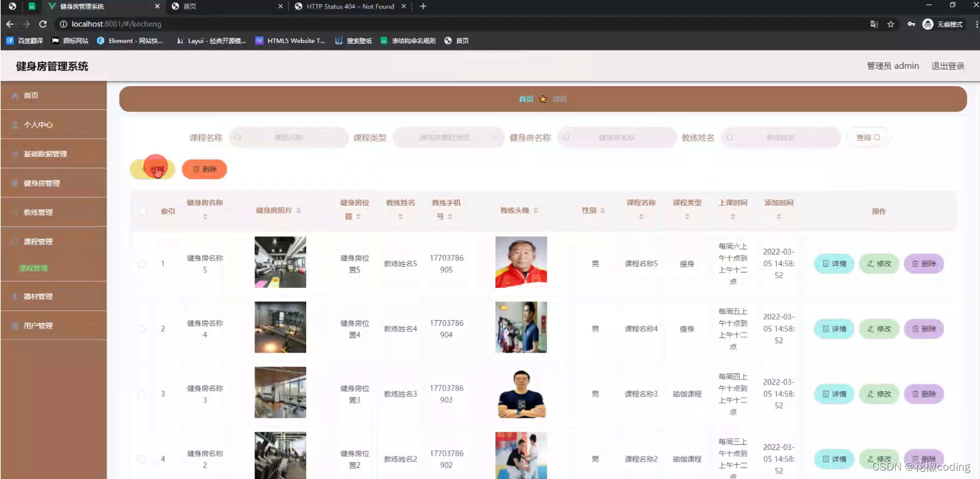Click the trash icon on the 删除 button

[196, 169]
